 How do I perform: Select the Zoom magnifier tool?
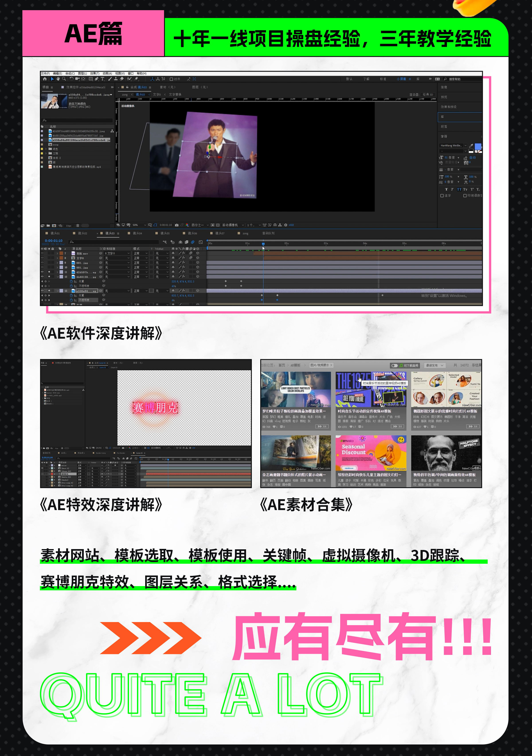(64, 79)
